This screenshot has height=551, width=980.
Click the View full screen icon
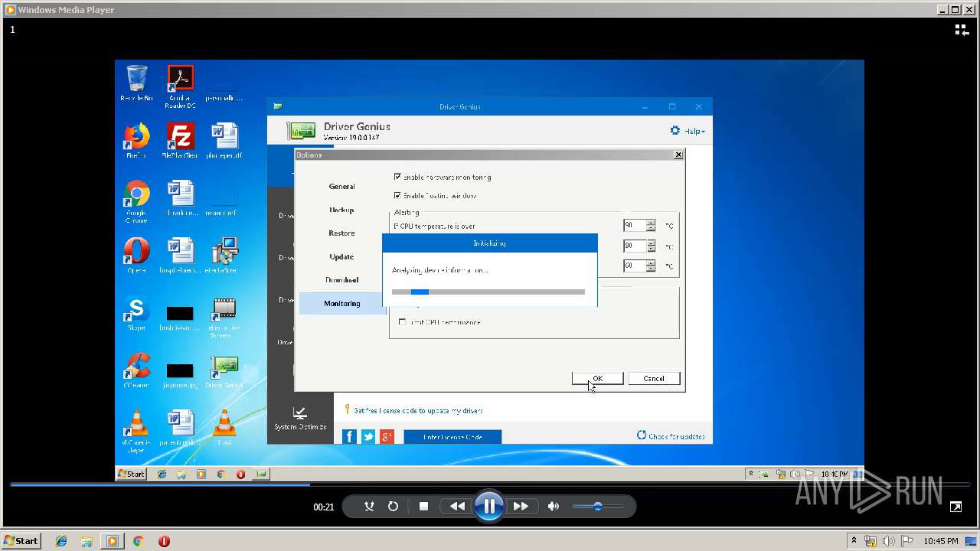tap(955, 507)
